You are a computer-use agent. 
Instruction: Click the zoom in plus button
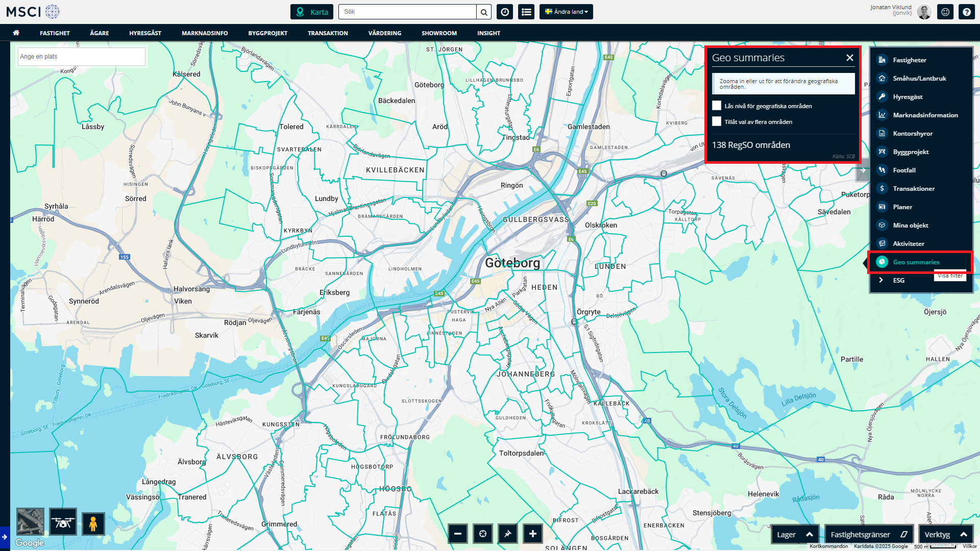(532, 534)
